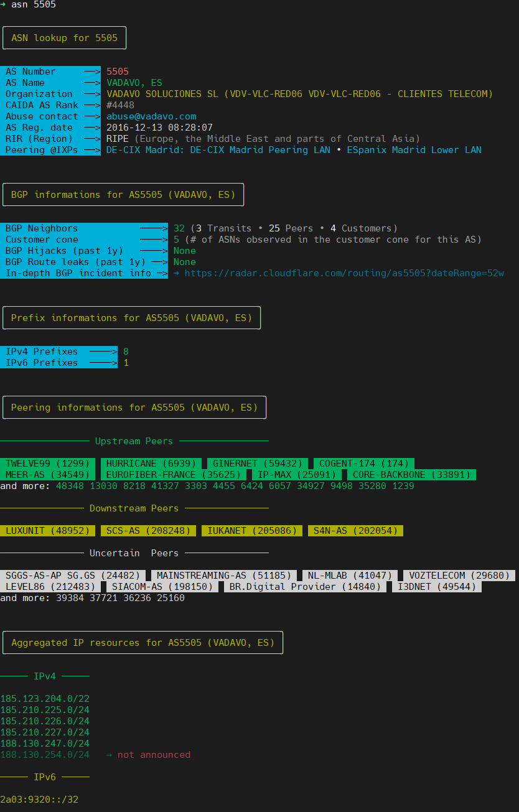519x812 pixels.
Task: Click the I3DNET (49544) peer
Action: [437, 587]
